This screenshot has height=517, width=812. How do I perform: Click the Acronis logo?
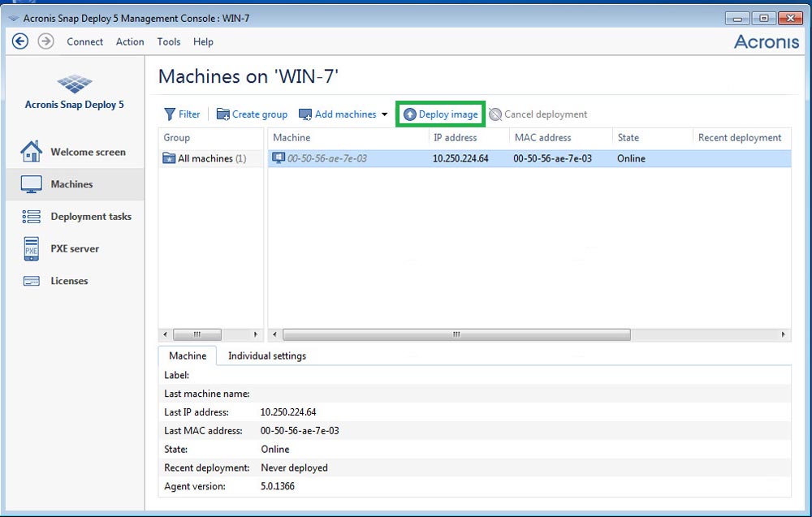766,41
